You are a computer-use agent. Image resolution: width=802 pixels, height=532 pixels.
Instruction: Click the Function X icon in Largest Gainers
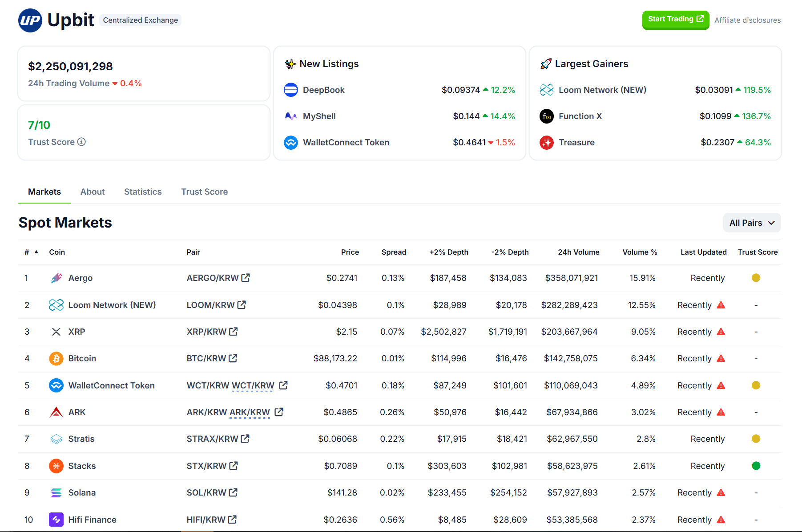tap(547, 116)
